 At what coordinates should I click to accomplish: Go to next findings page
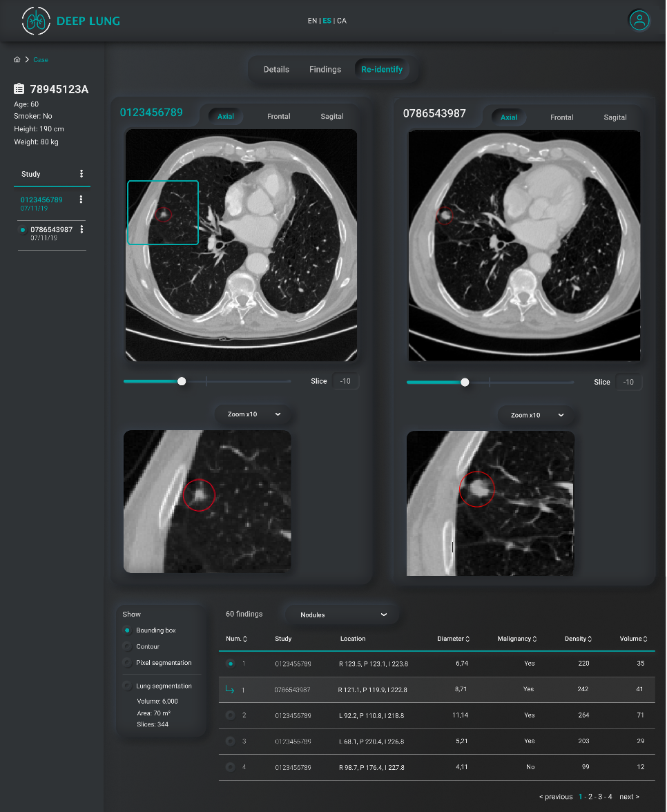point(629,797)
